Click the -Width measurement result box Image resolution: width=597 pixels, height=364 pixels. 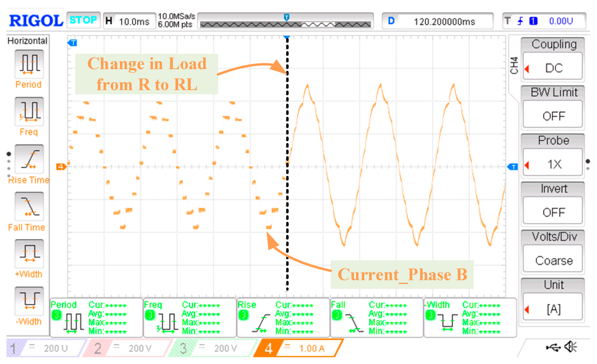pos(470,318)
